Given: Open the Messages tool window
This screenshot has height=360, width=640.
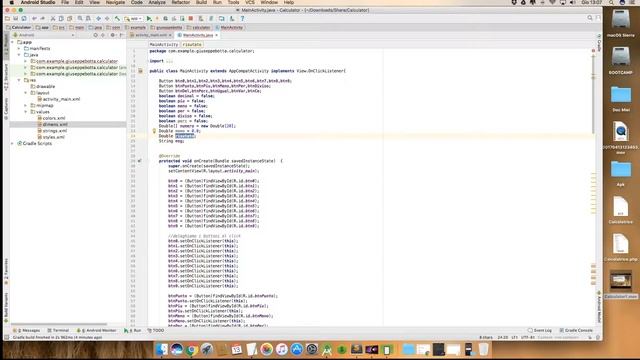Looking at the screenshot, I should click(x=27, y=330).
